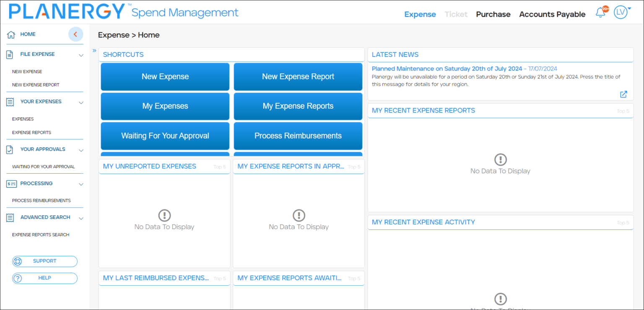Click Expense in the breadcrumb trail
The height and width of the screenshot is (310, 644).
(x=114, y=35)
